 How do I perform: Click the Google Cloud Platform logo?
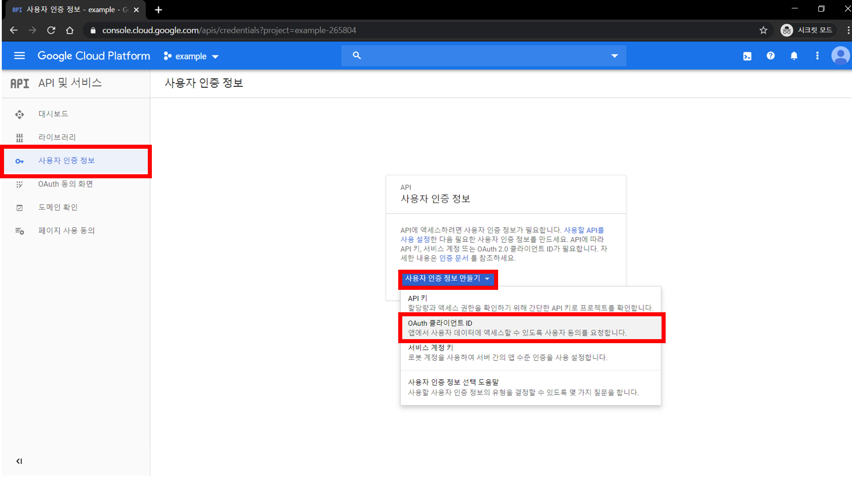point(94,56)
